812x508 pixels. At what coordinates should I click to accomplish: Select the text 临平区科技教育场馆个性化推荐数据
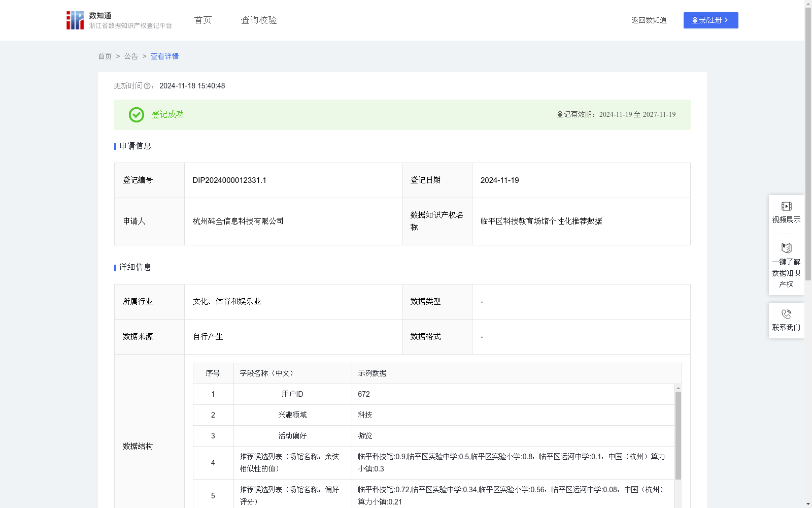(x=541, y=221)
